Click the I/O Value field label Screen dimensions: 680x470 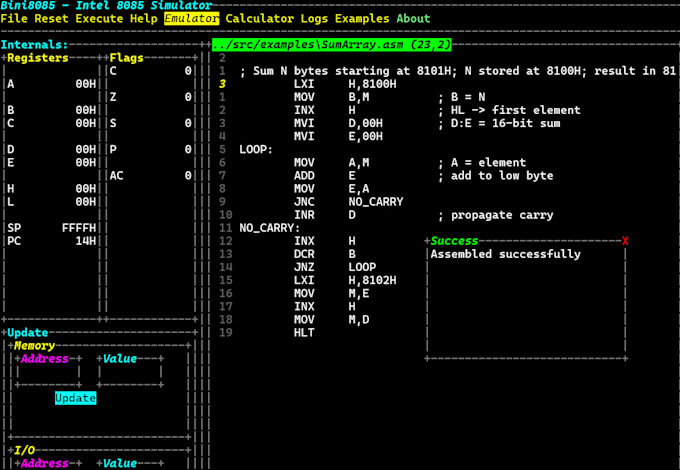(120, 463)
